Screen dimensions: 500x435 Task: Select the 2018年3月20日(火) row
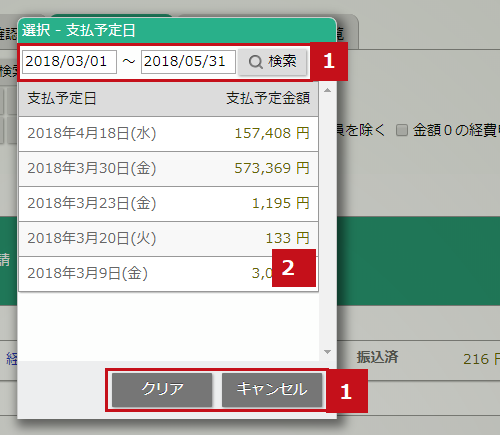(x=169, y=239)
